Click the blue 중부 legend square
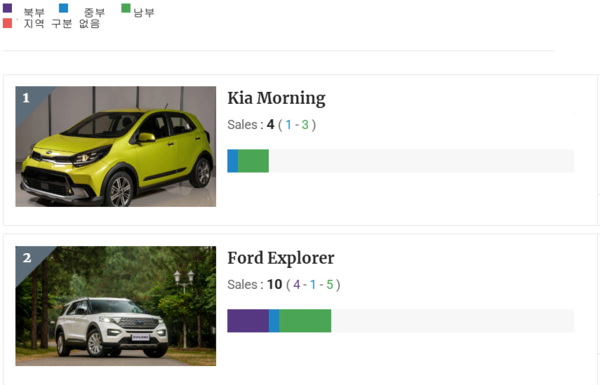The image size is (600, 385). (64, 8)
